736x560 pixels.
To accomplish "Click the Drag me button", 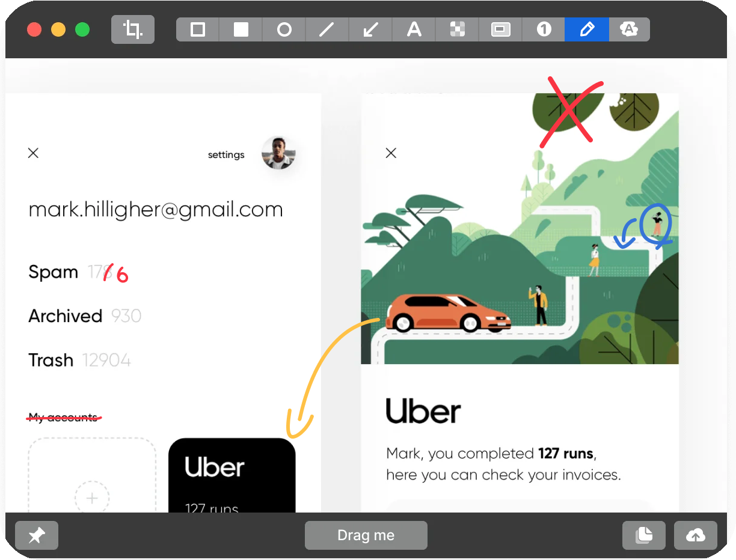I will click(366, 535).
